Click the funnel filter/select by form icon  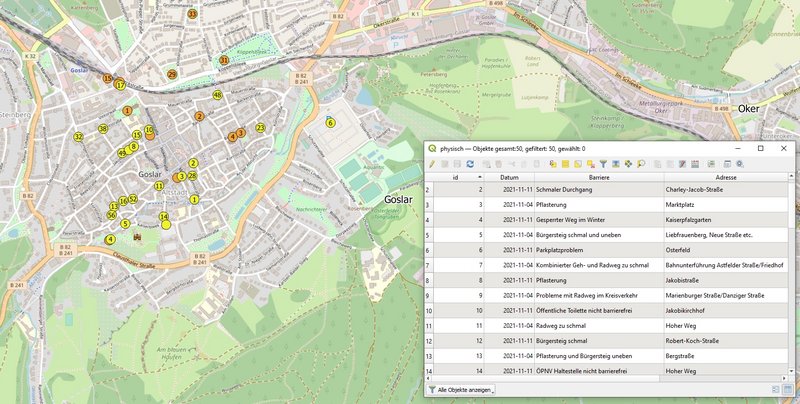(603, 163)
